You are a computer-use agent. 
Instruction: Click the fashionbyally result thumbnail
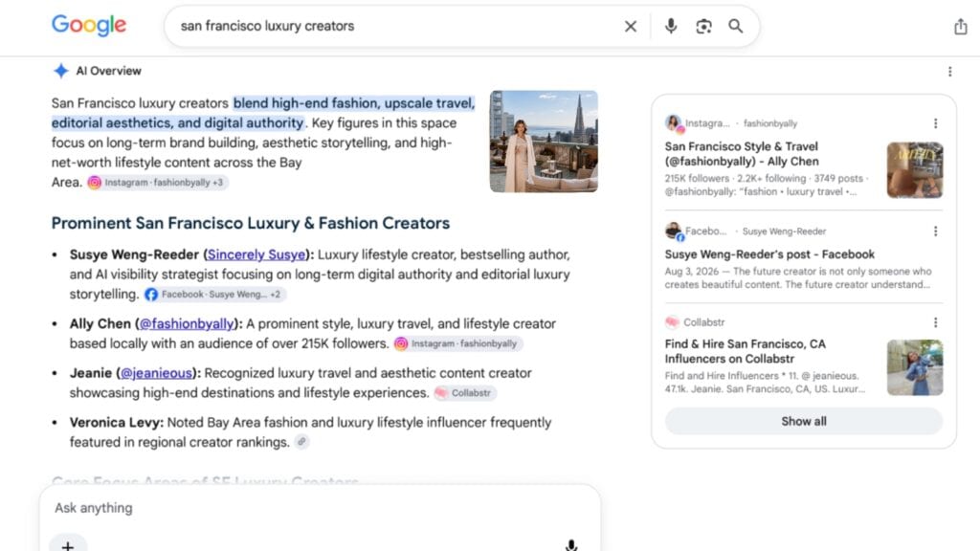tap(915, 170)
